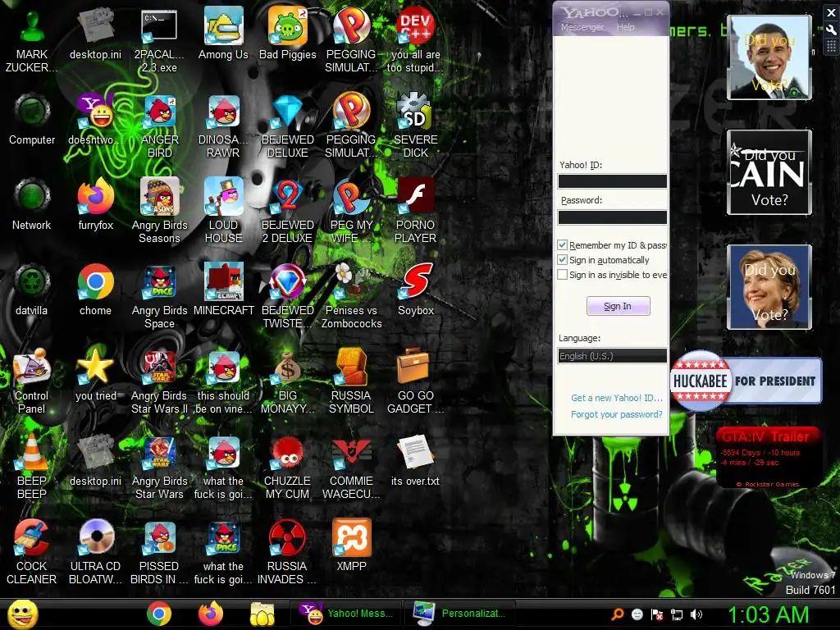840x630 pixels.
Task: Click the GTA:IV Trailer countdown gadget
Action: pos(768,457)
